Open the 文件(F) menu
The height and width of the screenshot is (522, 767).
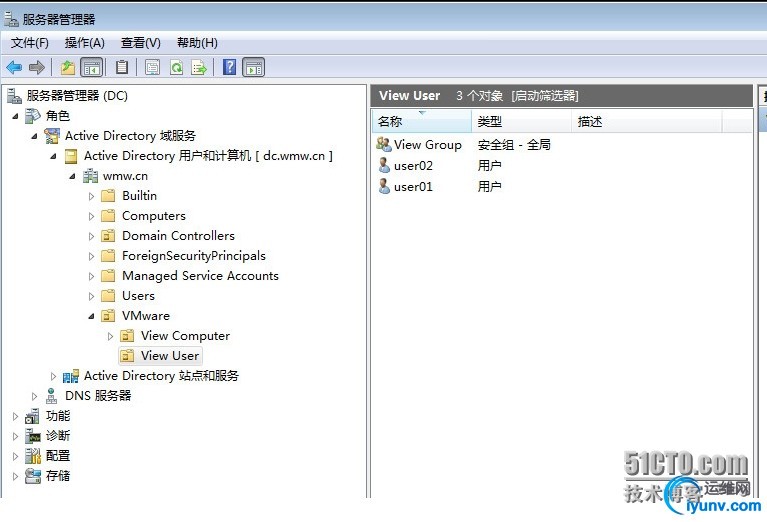30,43
